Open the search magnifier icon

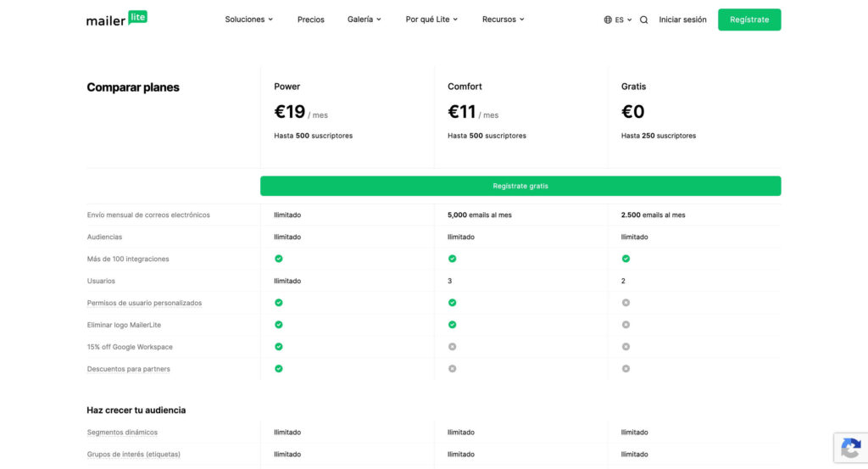[644, 20]
